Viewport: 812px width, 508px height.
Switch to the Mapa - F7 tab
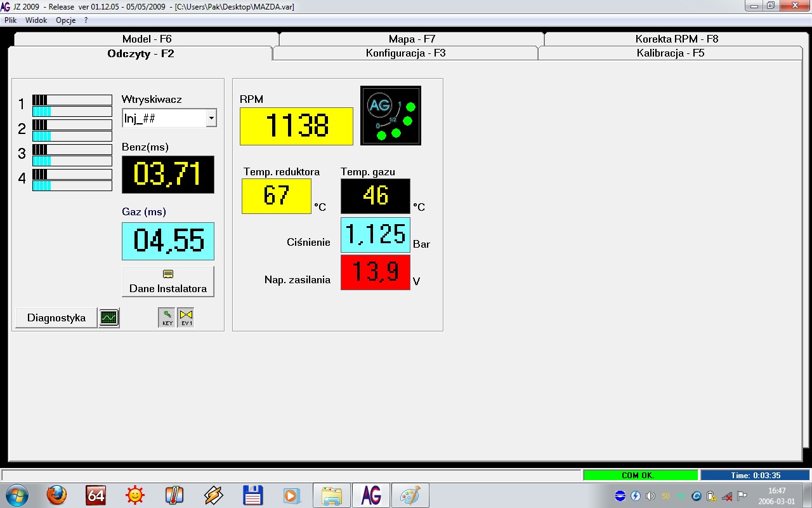coord(412,39)
